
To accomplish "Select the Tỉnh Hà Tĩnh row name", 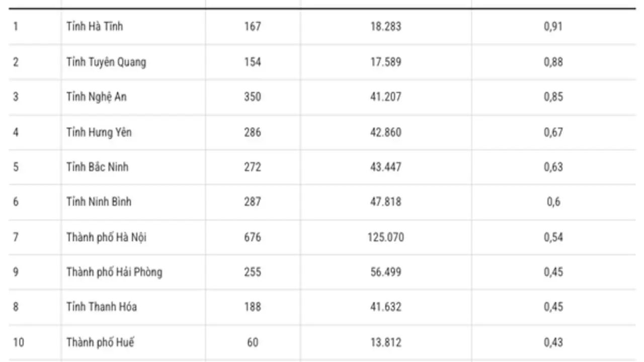I will click(x=95, y=26).
